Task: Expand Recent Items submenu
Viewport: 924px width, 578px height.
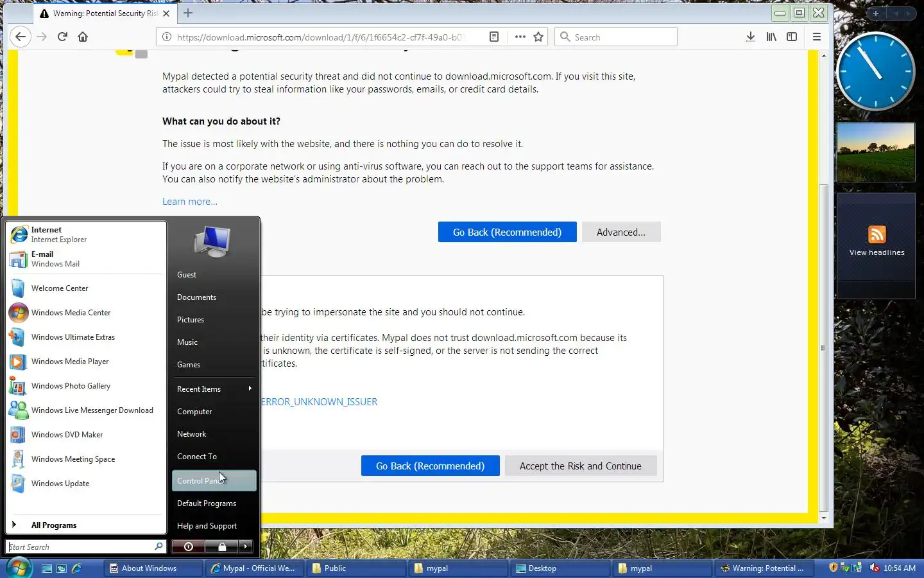Action: click(x=214, y=389)
